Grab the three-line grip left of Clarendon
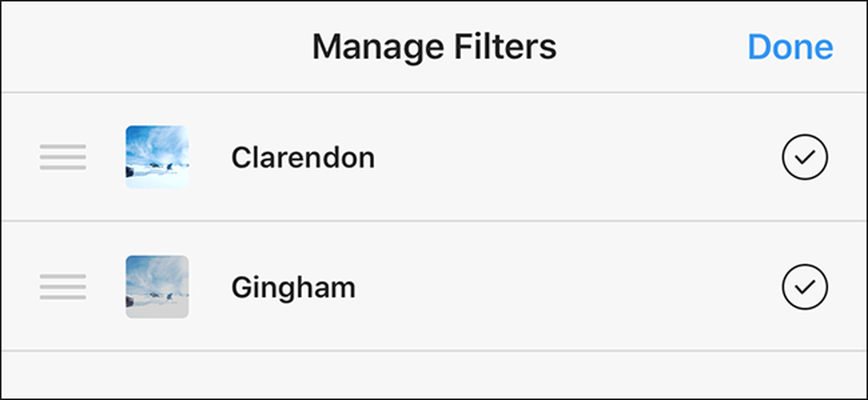This screenshot has width=868, height=400. 62,157
